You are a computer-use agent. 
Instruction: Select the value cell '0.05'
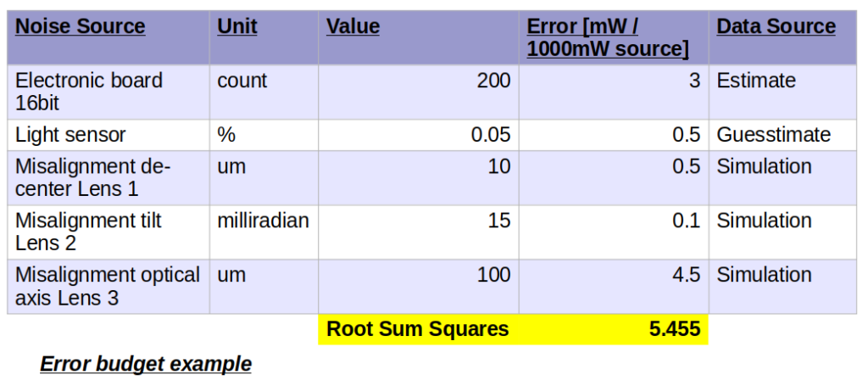point(419,135)
